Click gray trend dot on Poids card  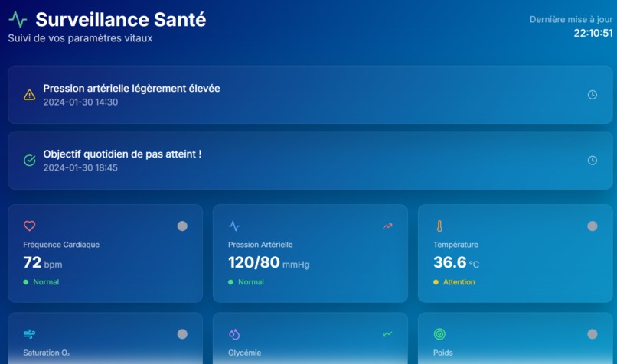click(x=593, y=334)
